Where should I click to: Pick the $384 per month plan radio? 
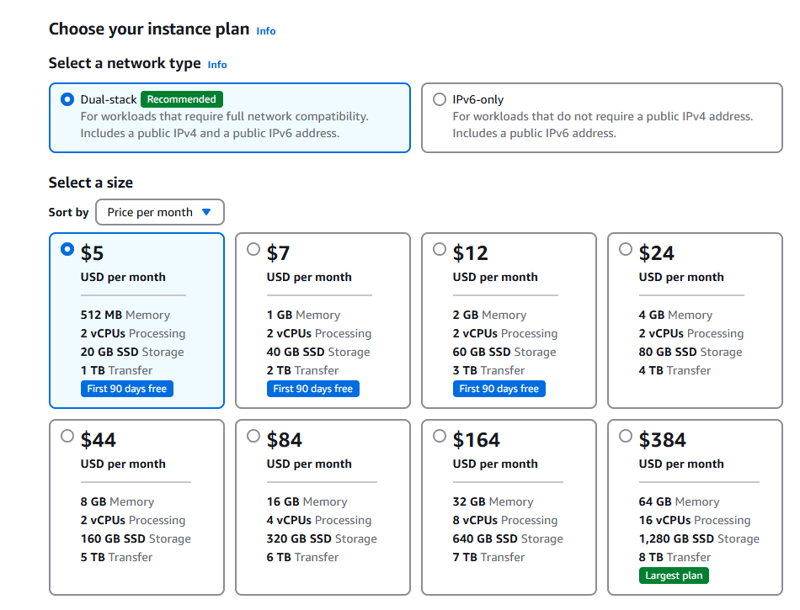click(x=625, y=436)
